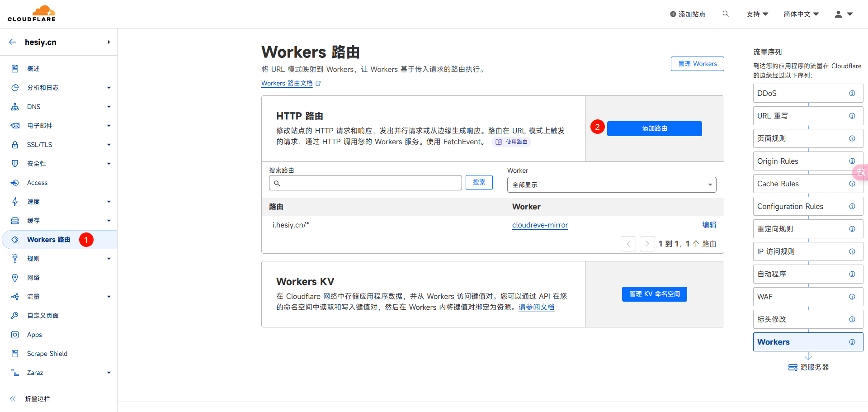Viewport: 868px width, 412px height.
Task: Click info icon next to WAF
Action: (852, 297)
